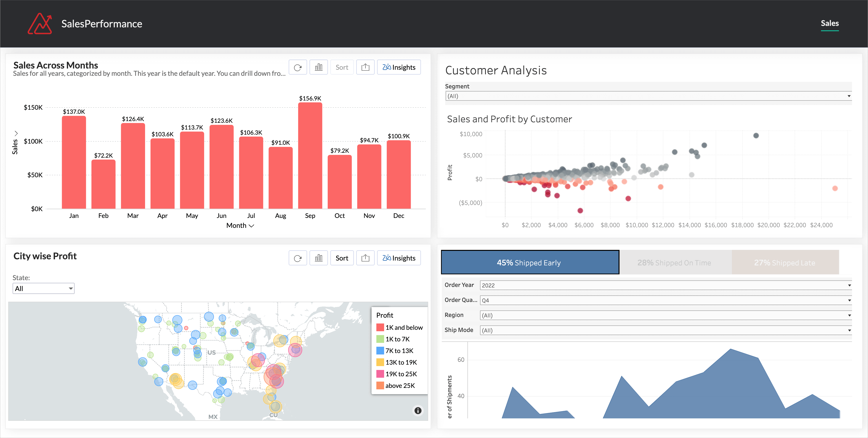Open Insights for Sales Across Months

(x=399, y=67)
